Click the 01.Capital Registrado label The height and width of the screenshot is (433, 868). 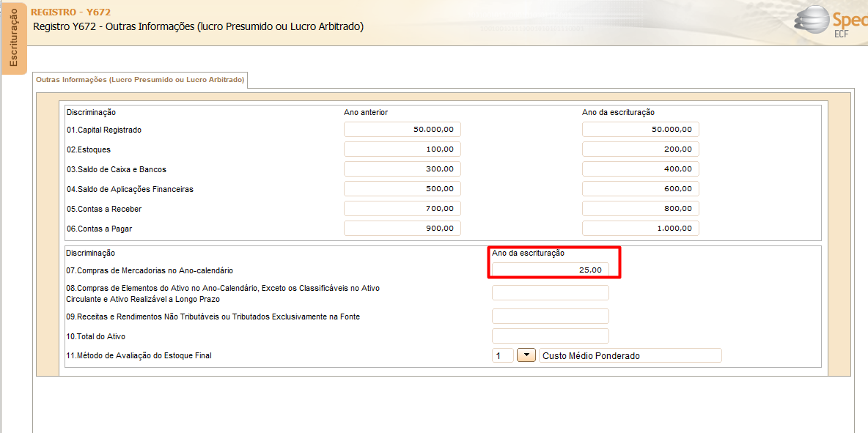pos(104,130)
